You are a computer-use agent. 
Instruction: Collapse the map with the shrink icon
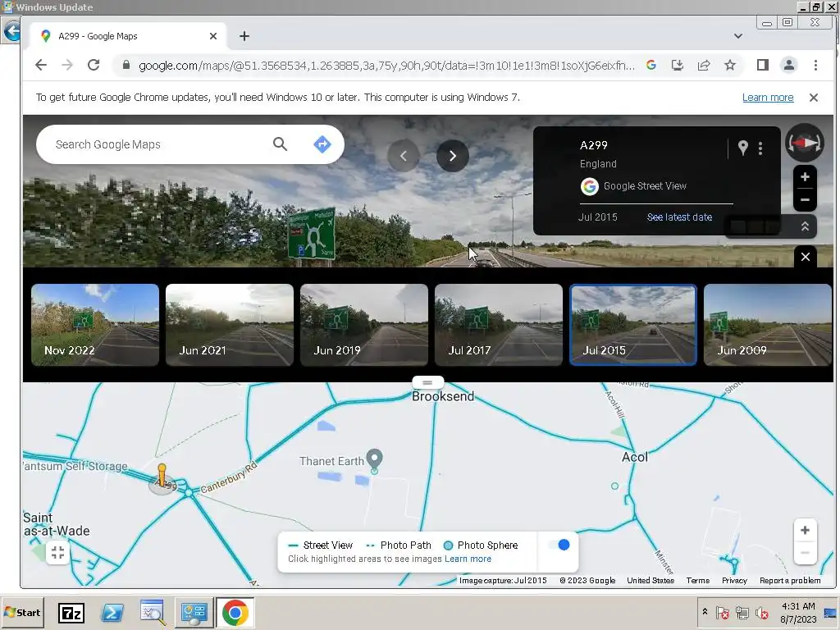point(58,552)
